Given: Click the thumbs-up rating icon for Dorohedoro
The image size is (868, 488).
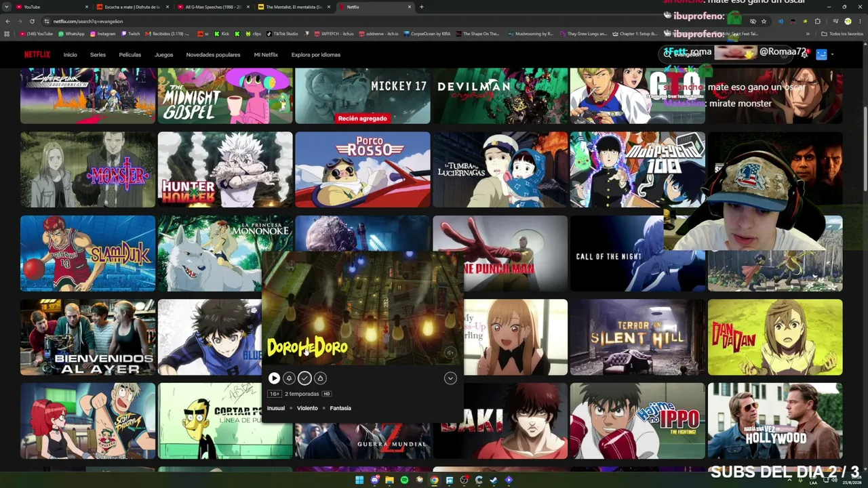Looking at the screenshot, I should (320, 378).
